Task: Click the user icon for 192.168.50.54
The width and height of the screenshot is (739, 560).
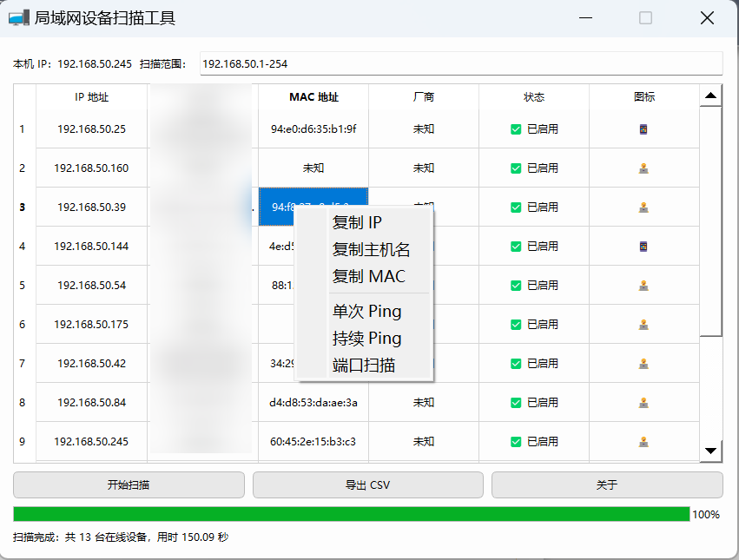Action: pos(643,286)
